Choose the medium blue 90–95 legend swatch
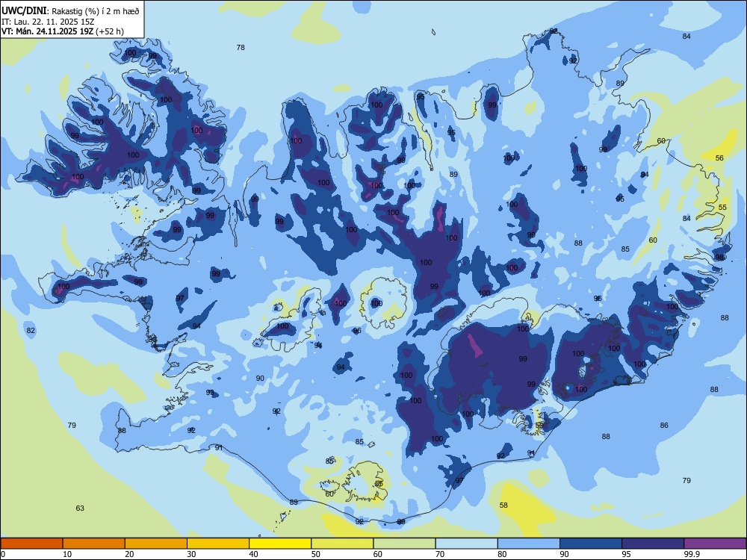 (591, 544)
